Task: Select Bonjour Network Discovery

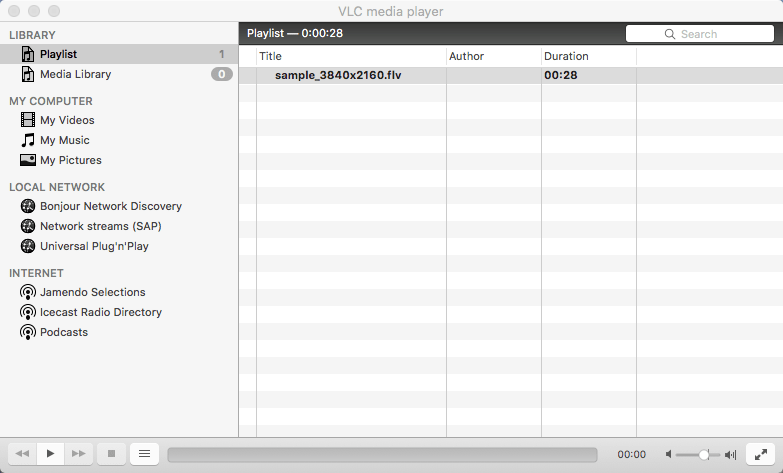Action: coord(111,206)
